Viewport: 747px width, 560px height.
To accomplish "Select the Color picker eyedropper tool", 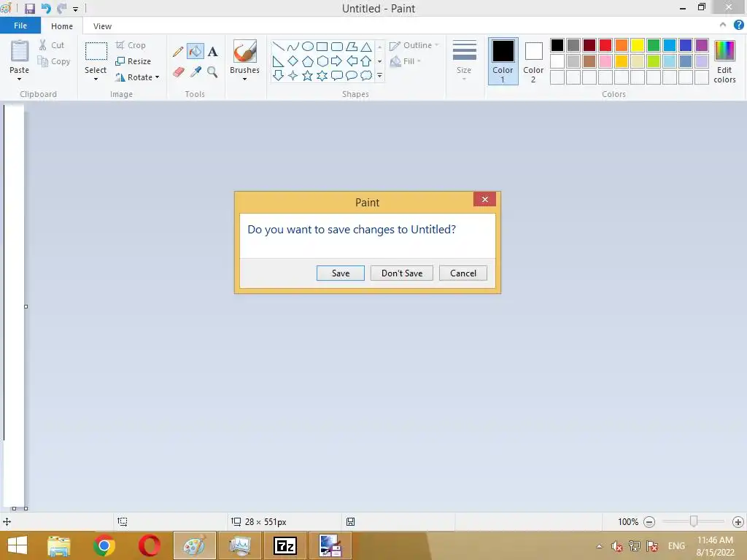I will click(196, 72).
